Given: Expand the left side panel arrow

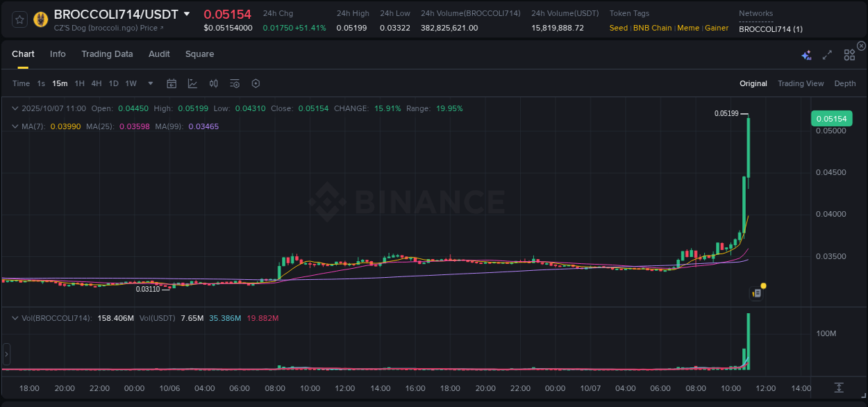Looking at the screenshot, I should [6, 354].
